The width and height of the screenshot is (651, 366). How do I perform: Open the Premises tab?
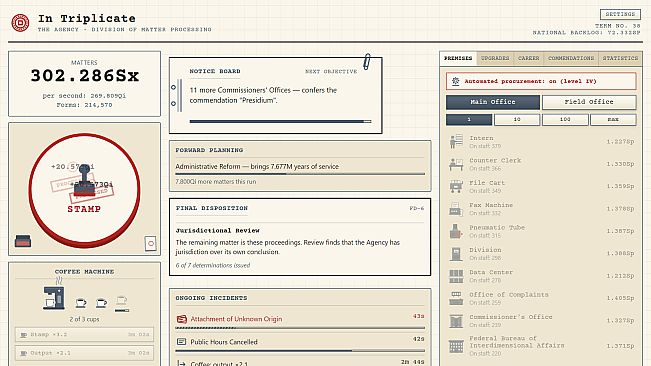tap(458, 58)
